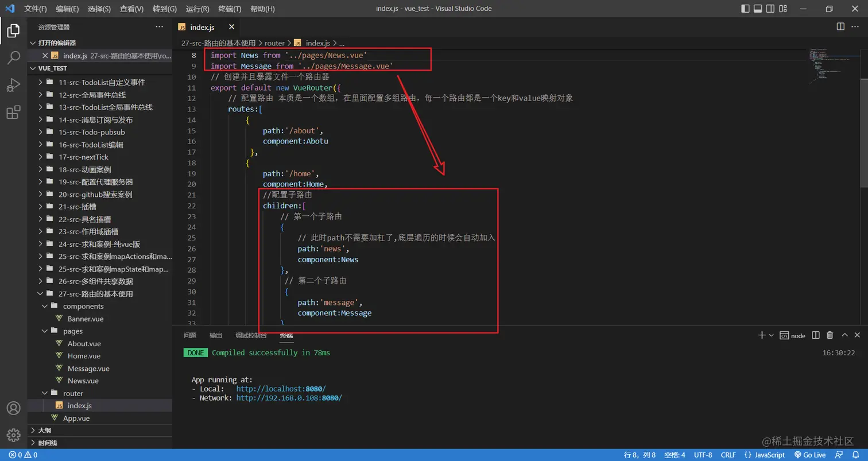Viewport: 868px width, 461px height.
Task: Customize layout icon in title bar
Action: pyautogui.click(x=783, y=9)
